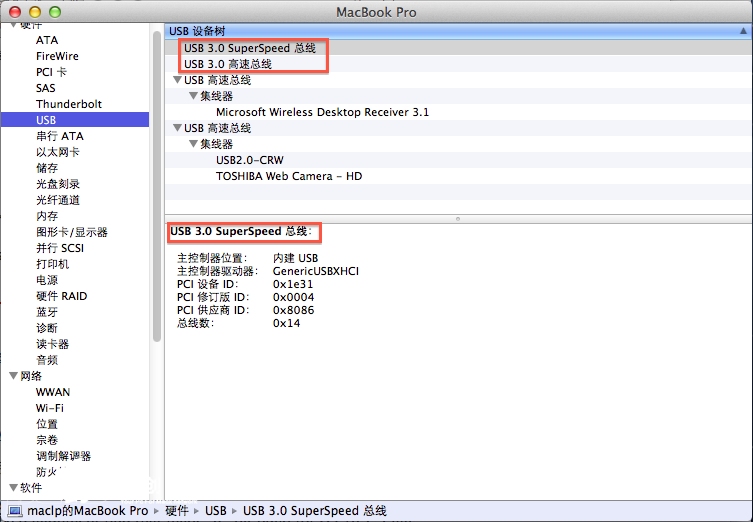Viewport: 753px width, 522px height.
Task: Expand the 软件 section in sidebar
Action: coord(12,488)
